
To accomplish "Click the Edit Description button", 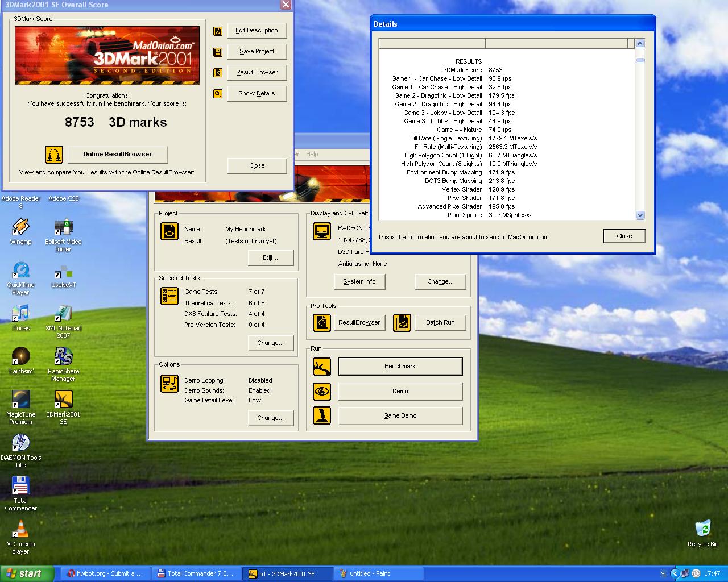I will coord(257,31).
